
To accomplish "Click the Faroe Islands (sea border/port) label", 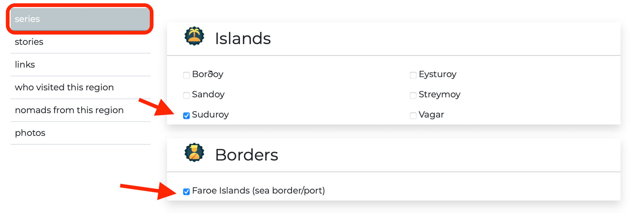I will pos(258,190).
